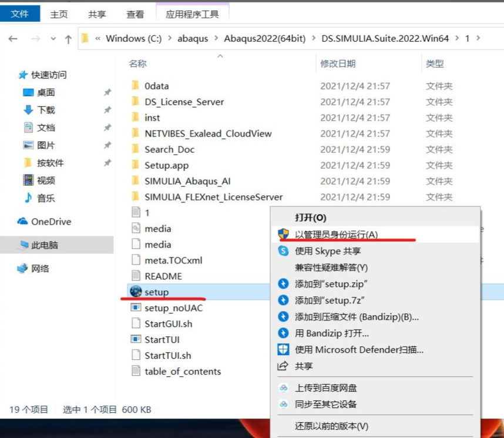Click the OneDrive cloud icon in sidebar
504x438 pixels.
tap(22, 222)
